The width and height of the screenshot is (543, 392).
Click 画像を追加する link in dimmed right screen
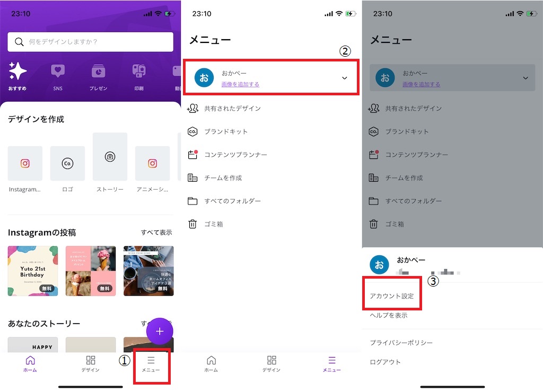coord(422,84)
